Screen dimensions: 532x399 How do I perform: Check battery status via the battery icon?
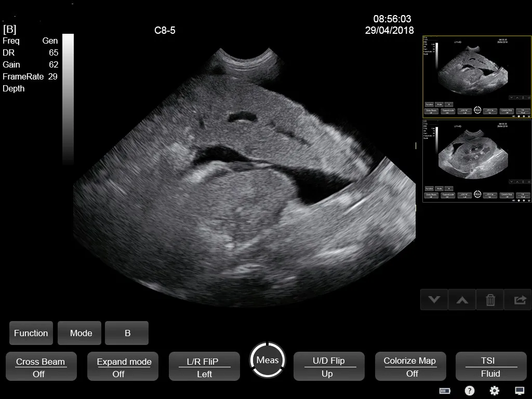click(x=444, y=391)
